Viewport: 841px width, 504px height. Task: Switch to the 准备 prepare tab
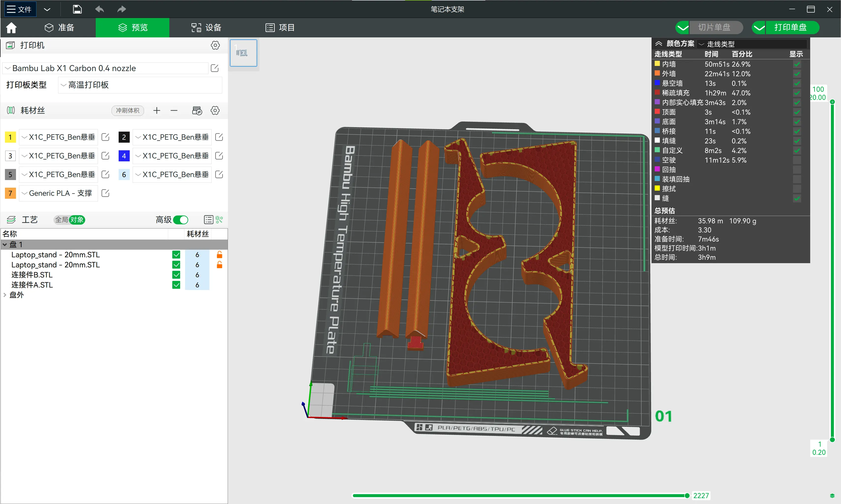coord(60,28)
